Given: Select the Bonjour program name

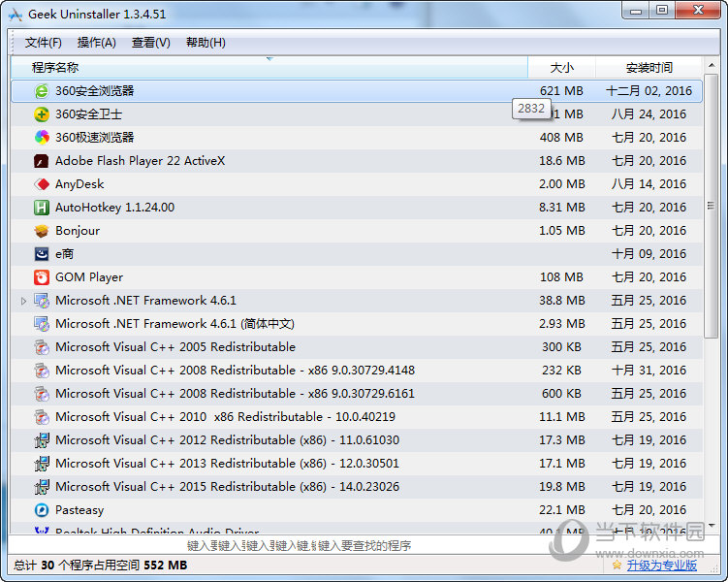Looking at the screenshot, I should (78, 231).
